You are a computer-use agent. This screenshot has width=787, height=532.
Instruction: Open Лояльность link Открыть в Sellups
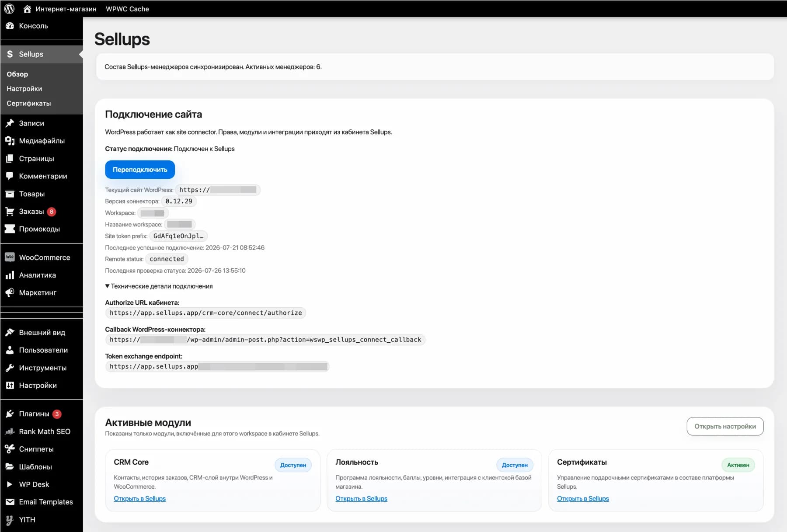coord(362,498)
